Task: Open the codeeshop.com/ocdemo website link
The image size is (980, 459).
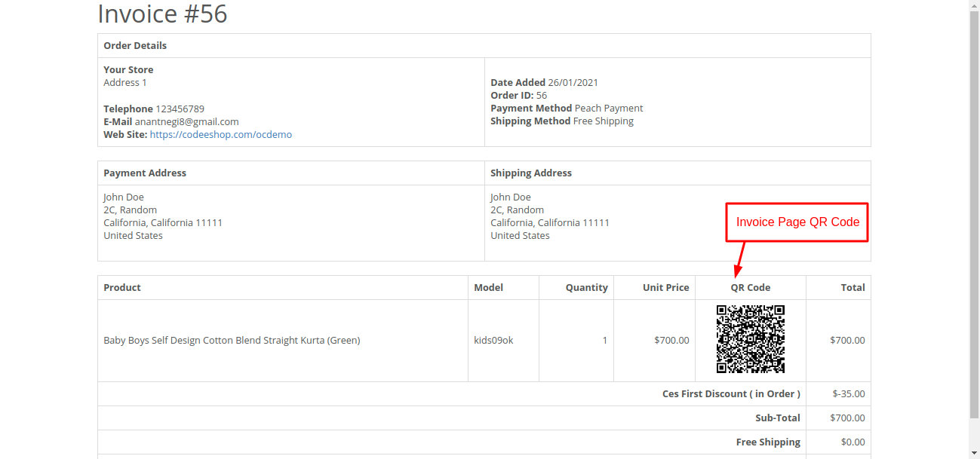Action: pyautogui.click(x=220, y=135)
